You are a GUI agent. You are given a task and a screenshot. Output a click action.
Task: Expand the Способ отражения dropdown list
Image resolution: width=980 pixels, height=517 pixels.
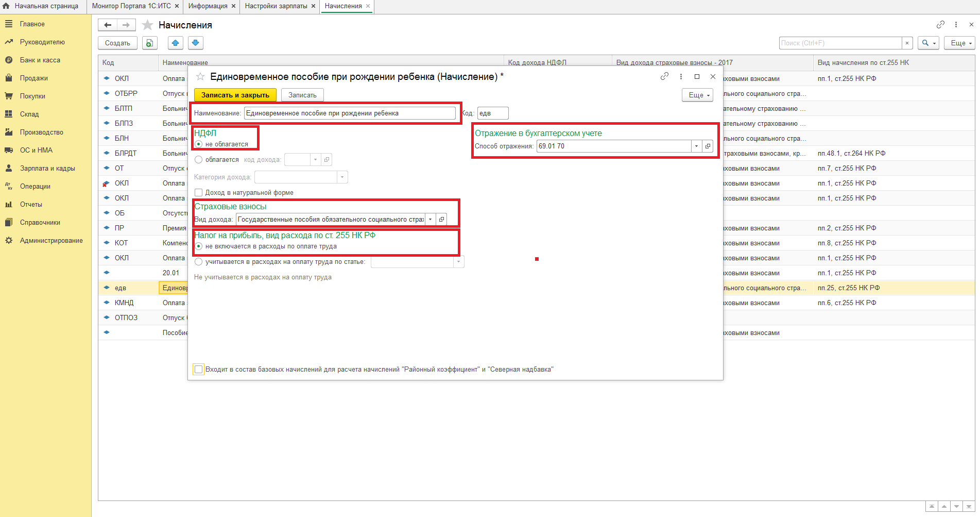tap(696, 146)
